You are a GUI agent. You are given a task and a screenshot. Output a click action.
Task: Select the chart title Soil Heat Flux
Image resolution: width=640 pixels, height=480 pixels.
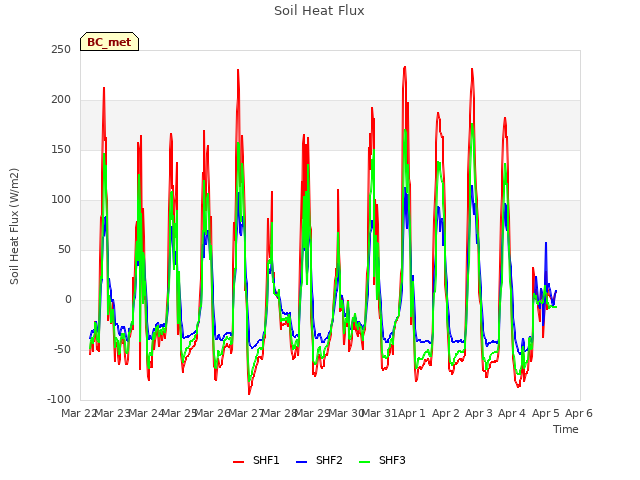coord(319,11)
